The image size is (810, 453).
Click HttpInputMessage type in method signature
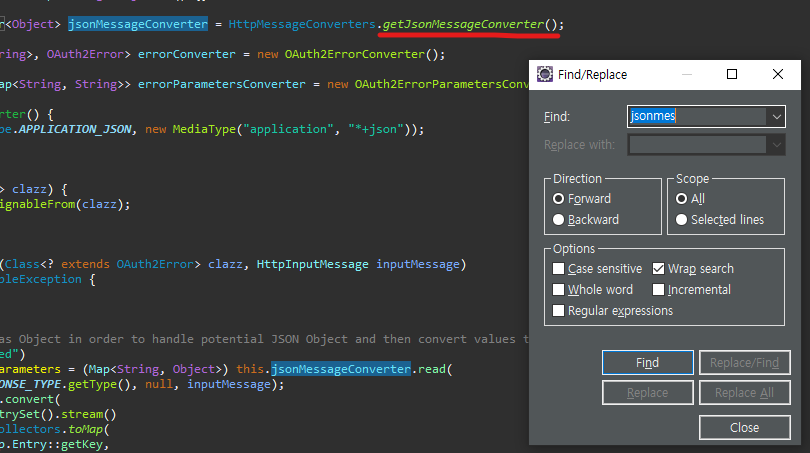pyautogui.click(x=313, y=264)
